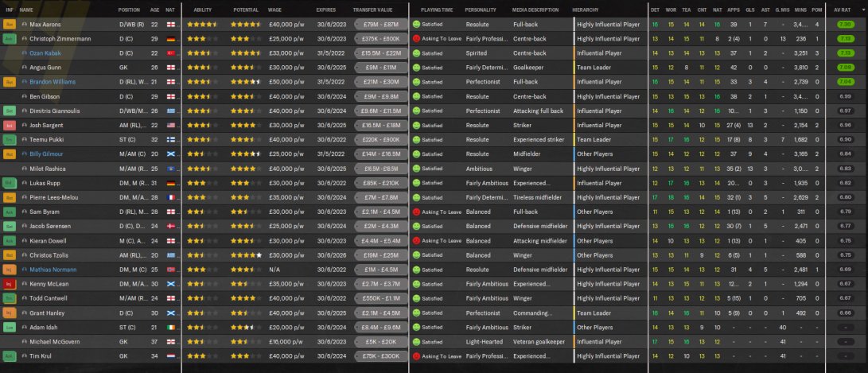Click Max Aarons ability star rating
Screen dimensions: 868x373
click(202, 25)
